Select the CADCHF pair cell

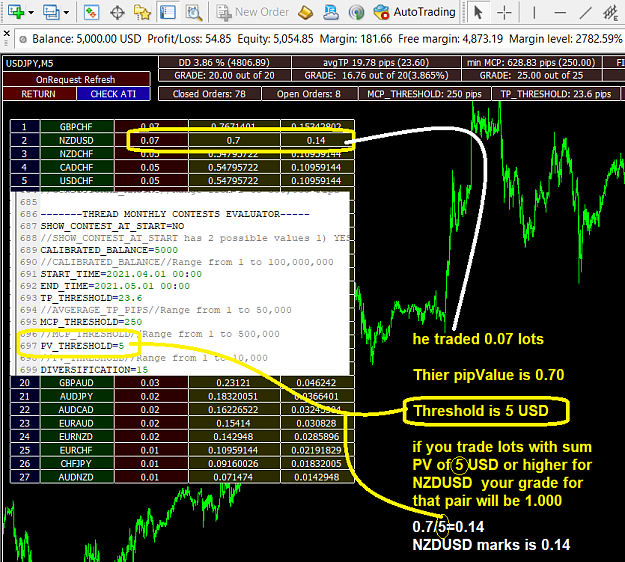(77, 167)
